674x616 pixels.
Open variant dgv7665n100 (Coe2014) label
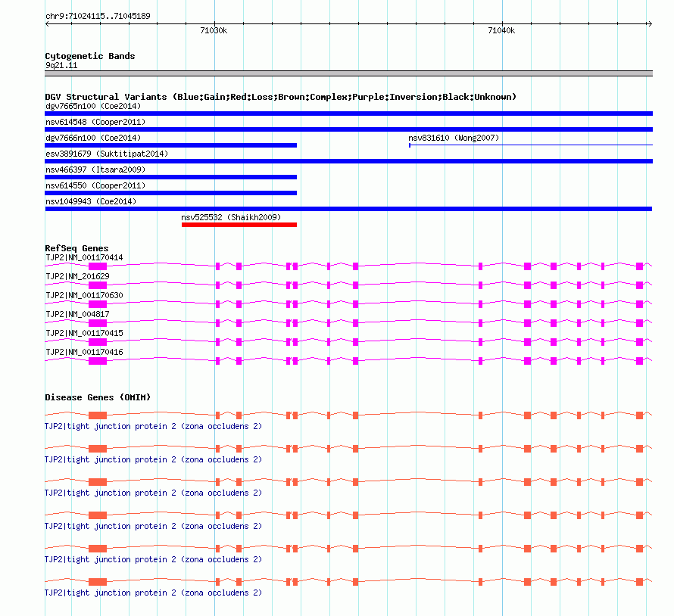[93, 106]
